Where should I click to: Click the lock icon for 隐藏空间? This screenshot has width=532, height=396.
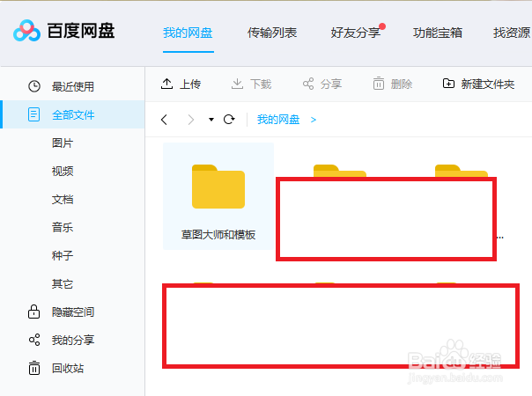pyautogui.click(x=34, y=312)
